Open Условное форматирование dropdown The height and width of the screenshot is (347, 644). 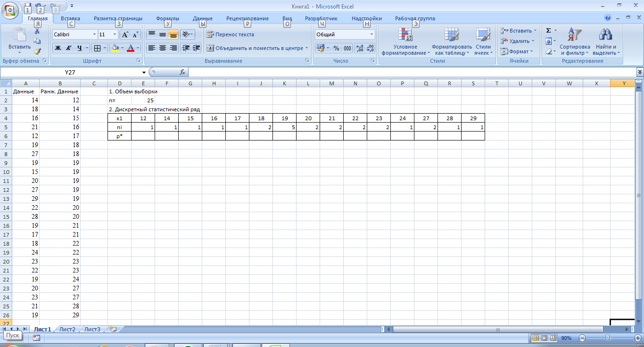pos(405,41)
